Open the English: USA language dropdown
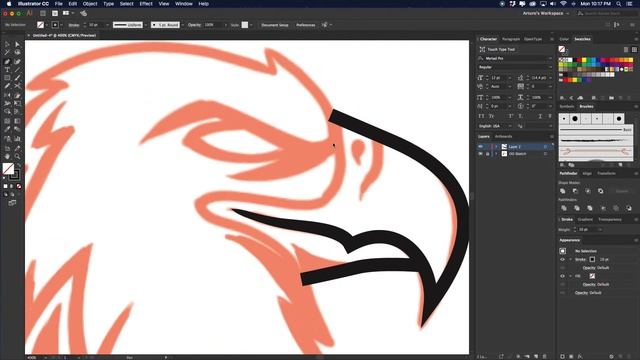This screenshot has height=360, width=640. coord(511,126)
